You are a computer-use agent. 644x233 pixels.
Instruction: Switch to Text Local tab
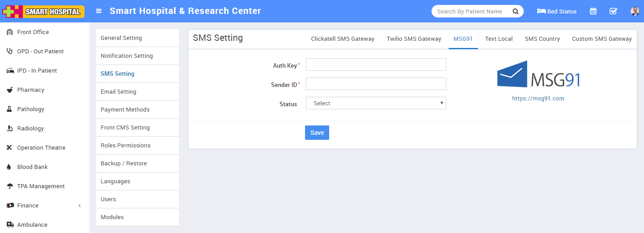point(499,39)
